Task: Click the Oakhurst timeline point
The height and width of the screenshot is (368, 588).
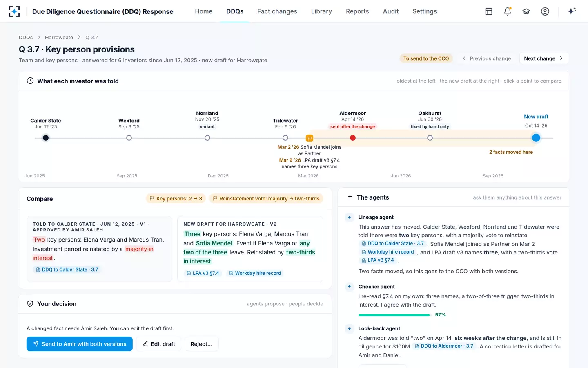Action: pos(430,138)
